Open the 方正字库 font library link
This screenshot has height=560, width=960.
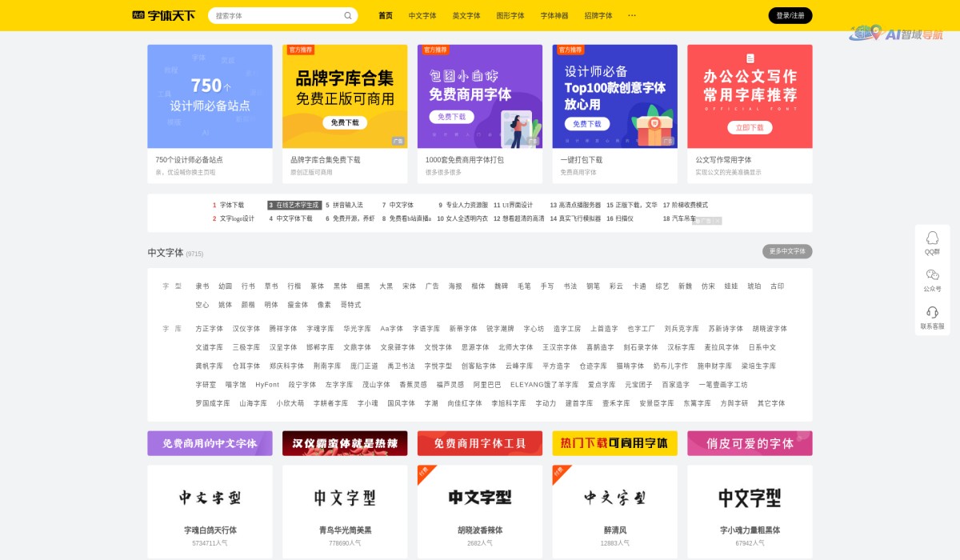point(210,328)
